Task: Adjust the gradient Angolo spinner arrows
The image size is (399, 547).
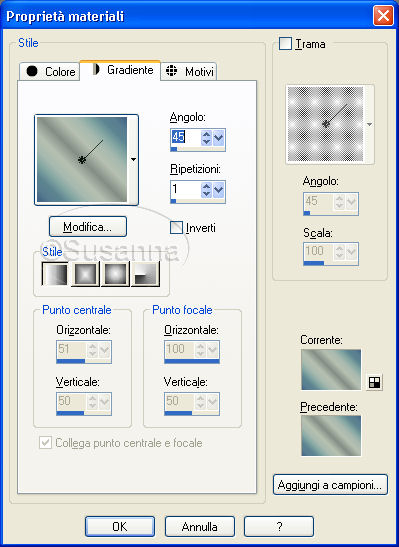Action: click(206, 137)
